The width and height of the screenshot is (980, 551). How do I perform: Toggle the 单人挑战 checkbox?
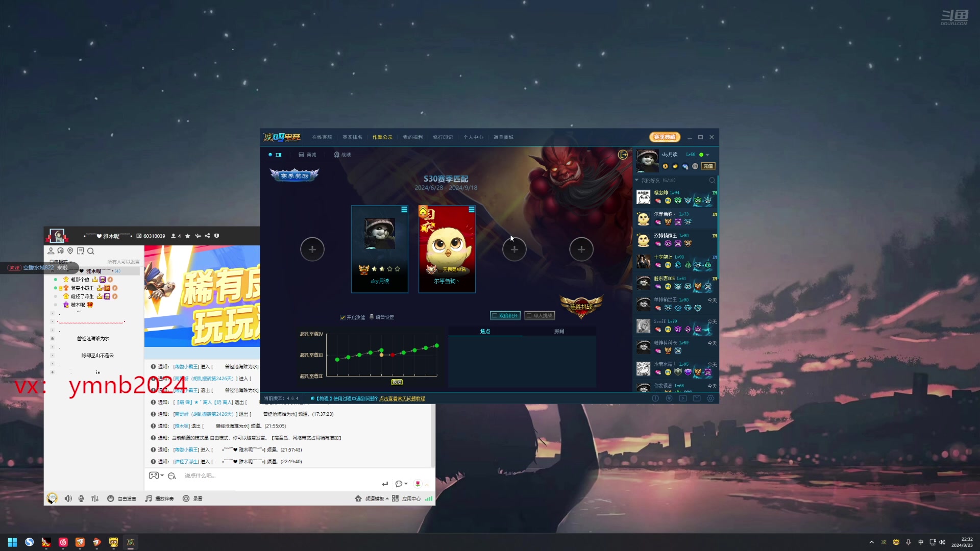pyautogui.click(x=529, y=316)
